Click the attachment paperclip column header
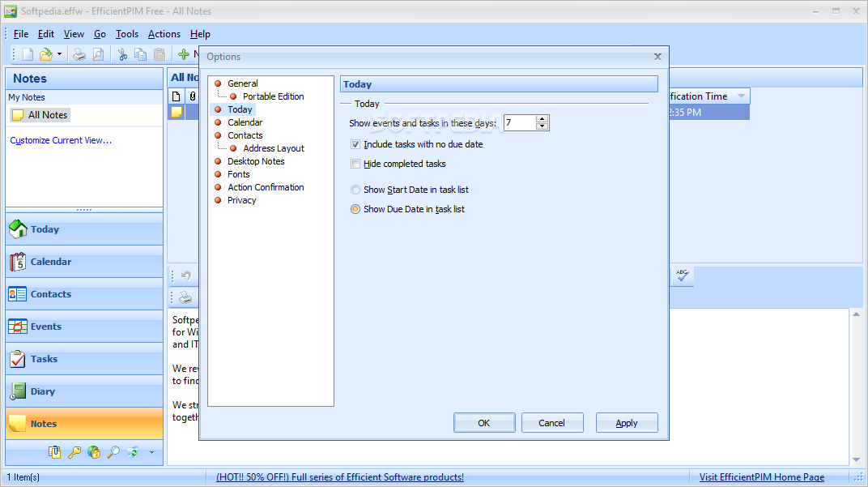 [192, 96]
